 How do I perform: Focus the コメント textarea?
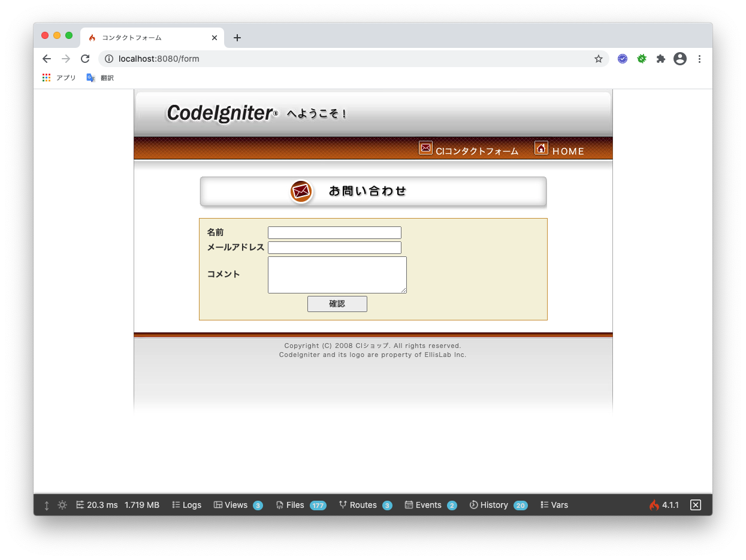tap(337, 275)
